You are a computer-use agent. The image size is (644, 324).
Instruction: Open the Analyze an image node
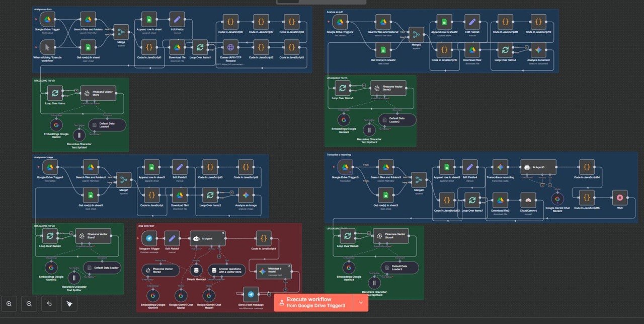[x=246, y=195]
